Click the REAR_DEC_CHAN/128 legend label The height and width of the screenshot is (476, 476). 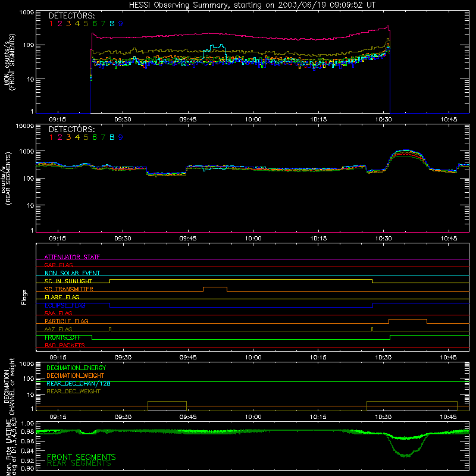pos(79,384)
